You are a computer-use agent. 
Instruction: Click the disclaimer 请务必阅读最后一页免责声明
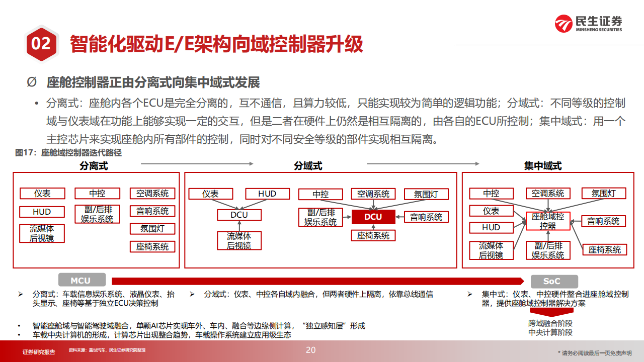[595, 352]
